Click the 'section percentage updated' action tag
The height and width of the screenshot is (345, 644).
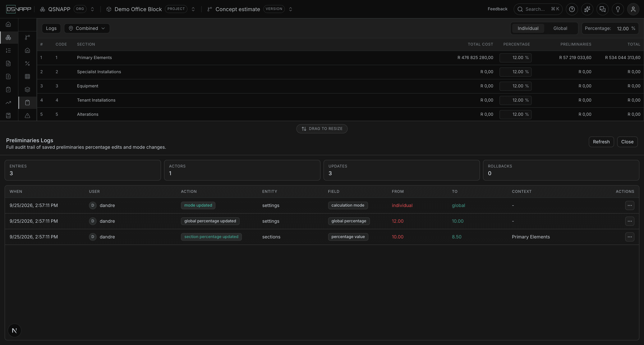211,237
